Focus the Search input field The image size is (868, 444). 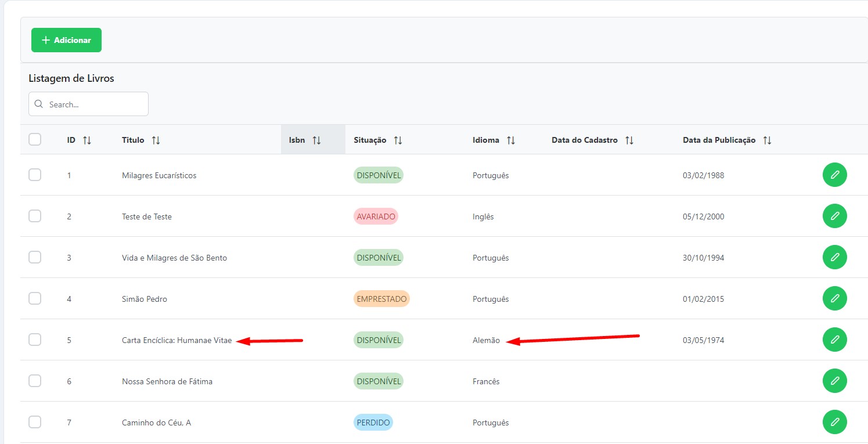tap(88, 104)
